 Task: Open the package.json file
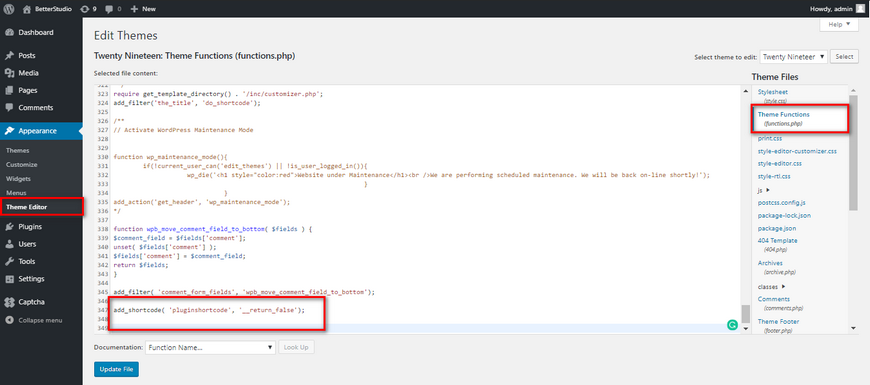[777, 228]
